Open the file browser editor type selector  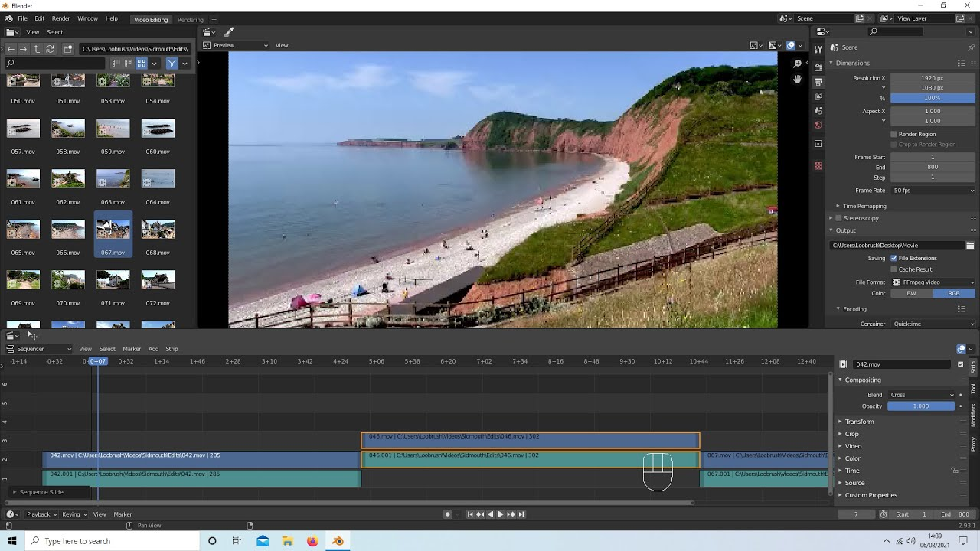pyautogui.click(x=10, y=32)
